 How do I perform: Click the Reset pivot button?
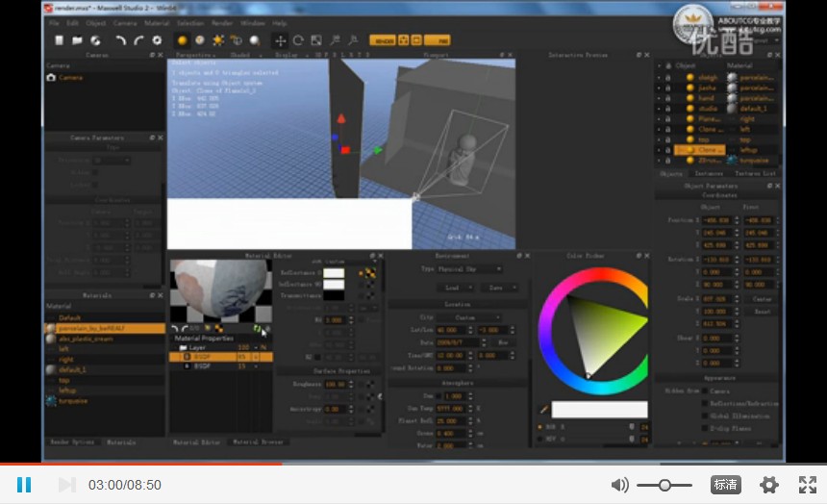[x=762, y=312]
